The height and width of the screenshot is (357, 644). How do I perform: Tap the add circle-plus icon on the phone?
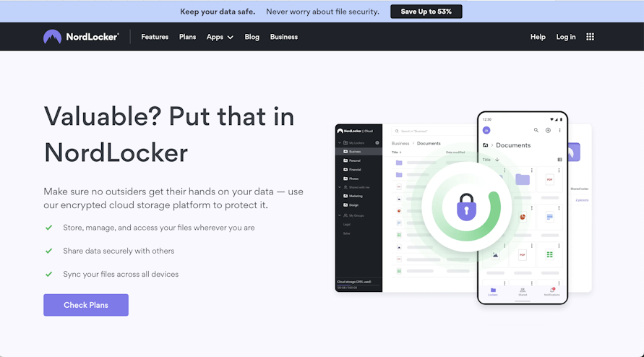pos(548,130)
